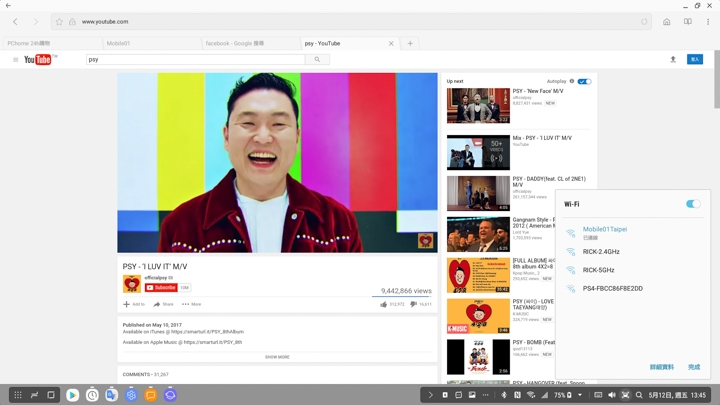Click the lock icon in address bar
Viewport: 720px width, 405px height.
[x=72, y=22]
